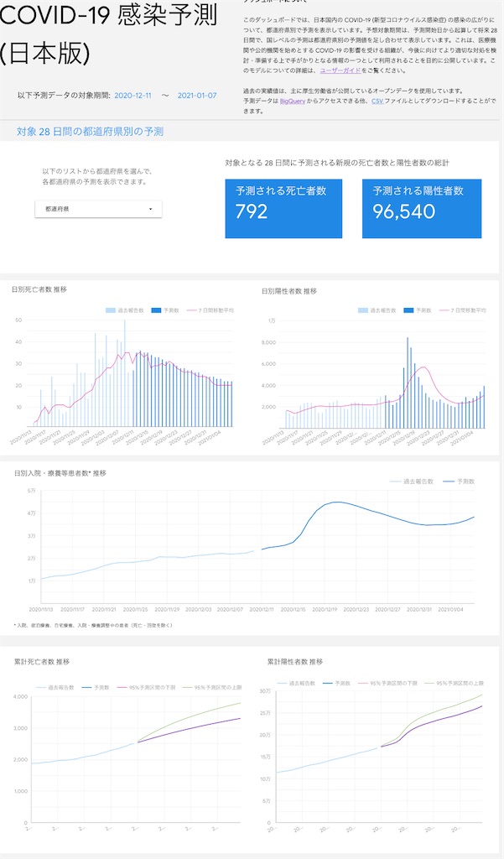Click 過去報告数 legend in 日別陽性者数 chart
Viewport: 504px width, 859px height.
click(377, 310)
